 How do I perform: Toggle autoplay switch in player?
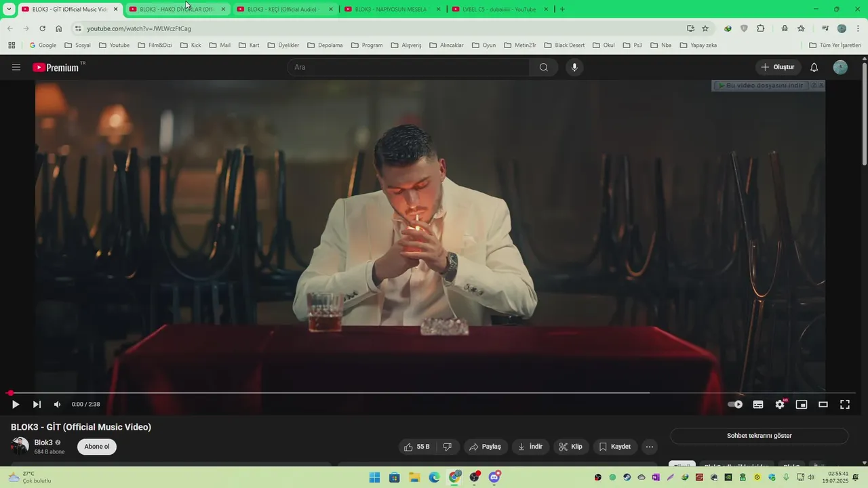(735, 405)
